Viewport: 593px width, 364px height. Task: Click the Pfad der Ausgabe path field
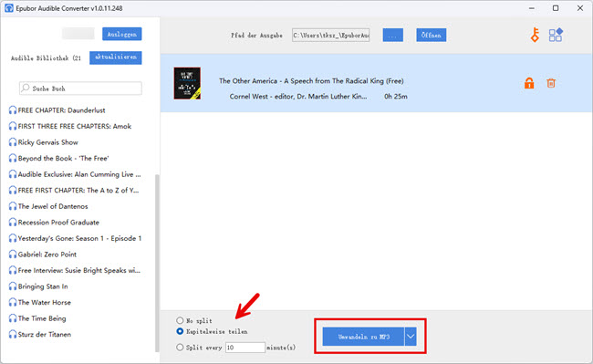coord(330,36)
